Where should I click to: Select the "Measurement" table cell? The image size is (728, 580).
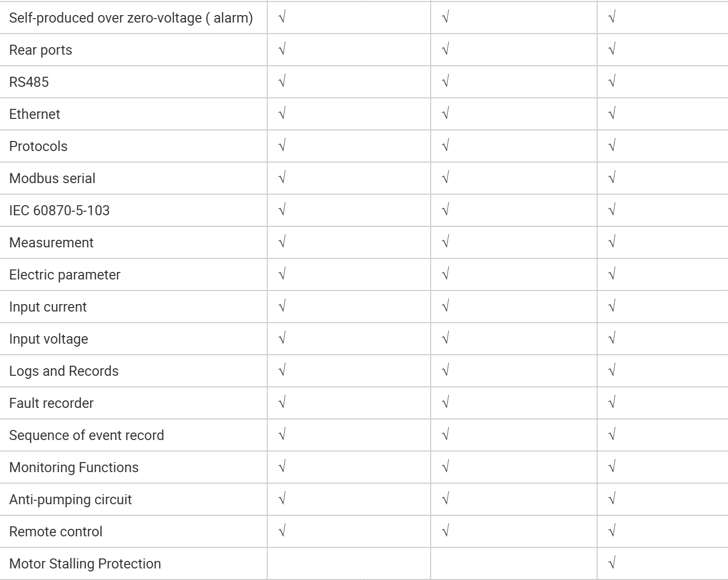[51, 243]
